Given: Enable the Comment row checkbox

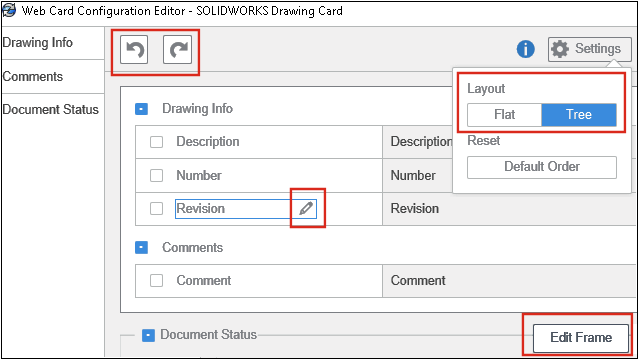Looking at the screenshot, I should point(156,280).
